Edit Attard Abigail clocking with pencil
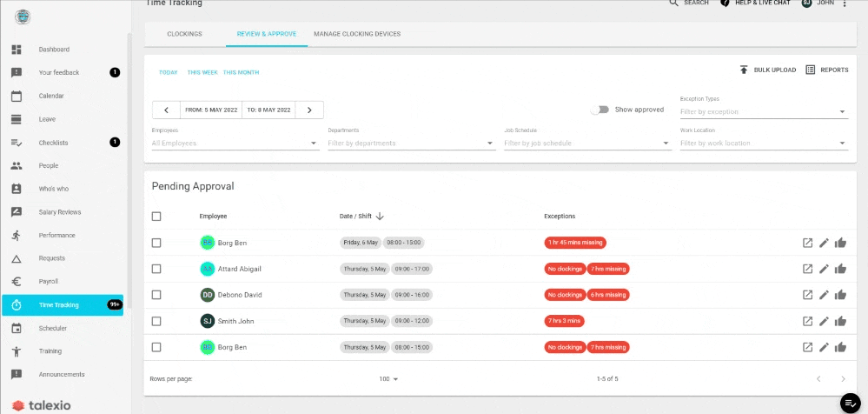Viewport: 868px width, 414px height. pos(824,269)
